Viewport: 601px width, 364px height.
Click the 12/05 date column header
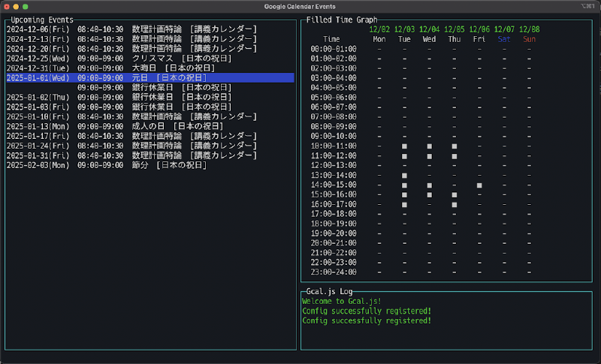click(x=455, y=29)
